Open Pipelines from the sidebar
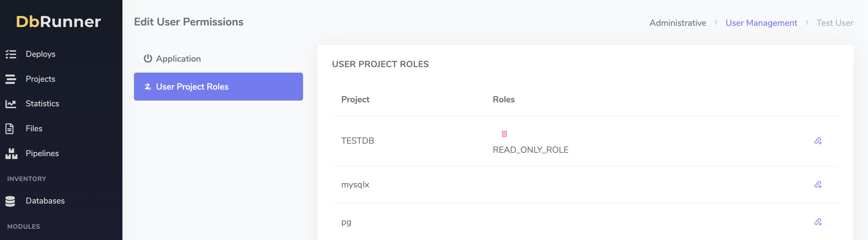The width and height of the screenshot is (868, 240). point(42,154)
